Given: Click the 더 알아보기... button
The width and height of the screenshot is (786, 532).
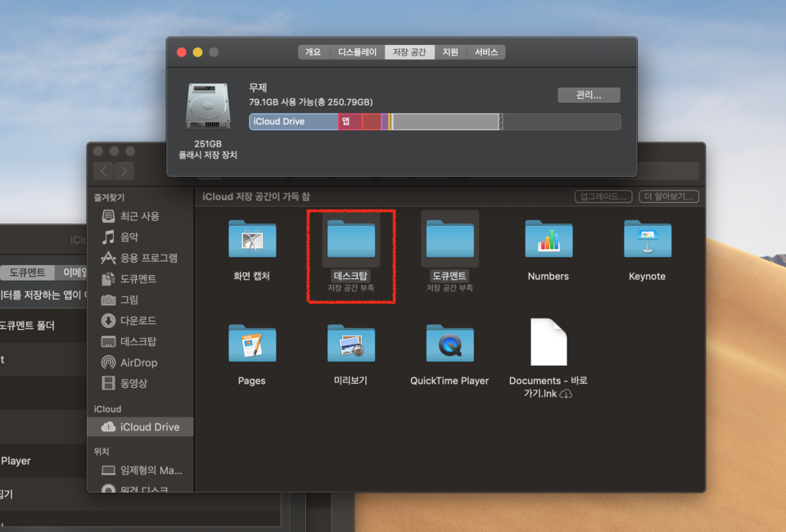Looking at the screenshot, I should pyautogui.click(x=669, y=196).
